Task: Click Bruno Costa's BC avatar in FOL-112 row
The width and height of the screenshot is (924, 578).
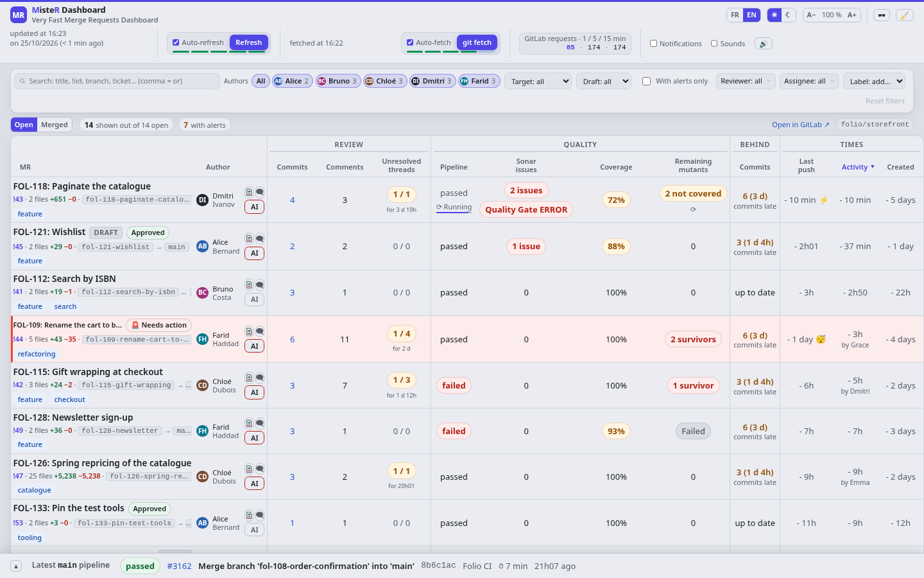Action: 202,292
